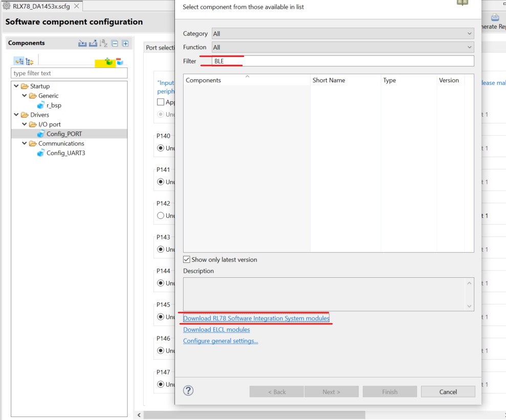This screenshot has height=420, width=506.
Task: Click the Communications folder icon
Action: click(33, 143)
